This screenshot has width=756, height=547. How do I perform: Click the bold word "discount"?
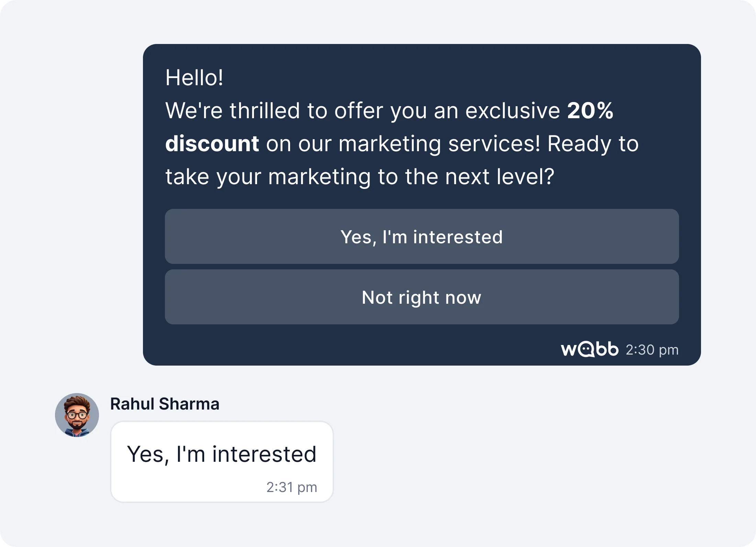[x=212, y=144]
